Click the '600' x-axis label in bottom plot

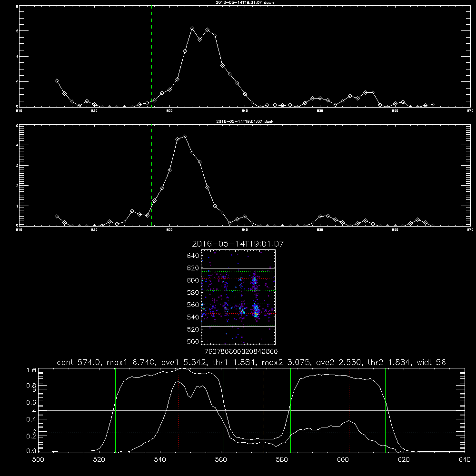point(343,460)
